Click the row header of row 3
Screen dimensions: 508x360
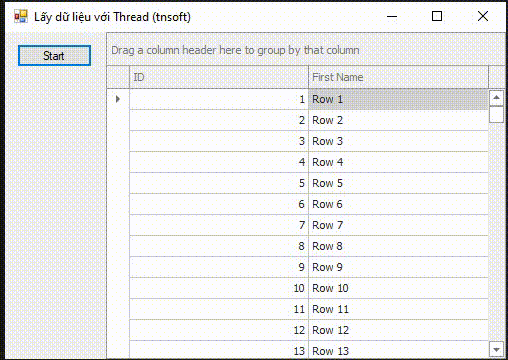pos(118,141)
